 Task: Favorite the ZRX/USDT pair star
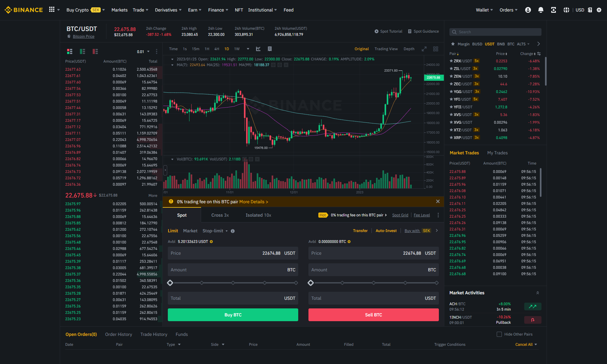[x=451, y=61]
